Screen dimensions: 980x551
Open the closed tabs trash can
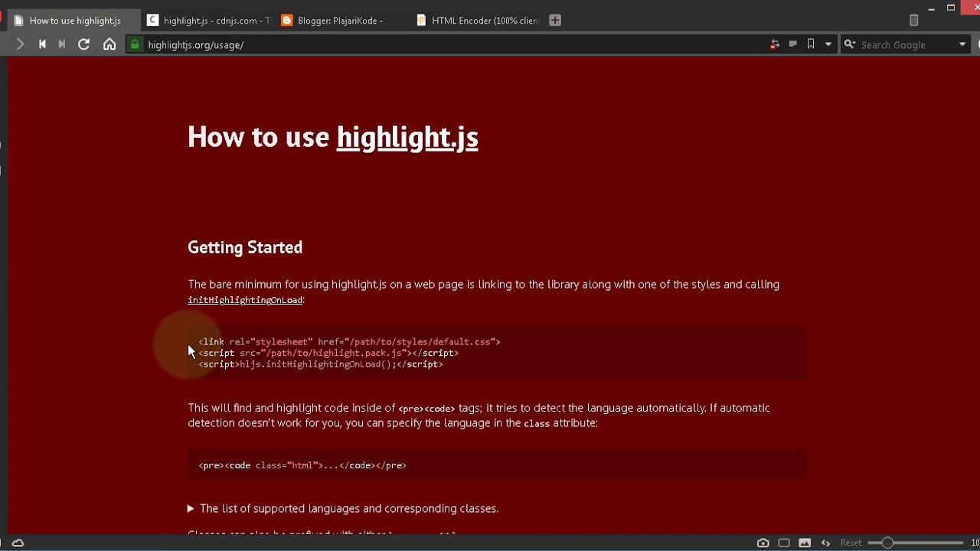[x=913, y=21]
